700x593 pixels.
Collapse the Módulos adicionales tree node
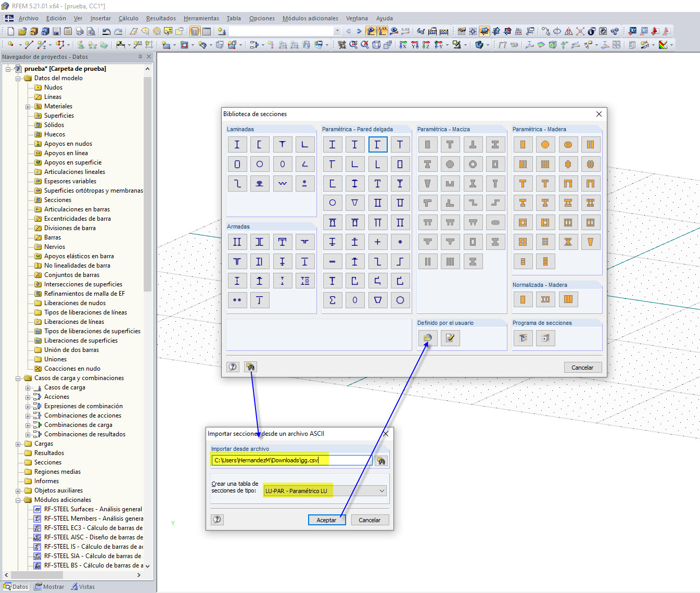[x=18, y=500]
